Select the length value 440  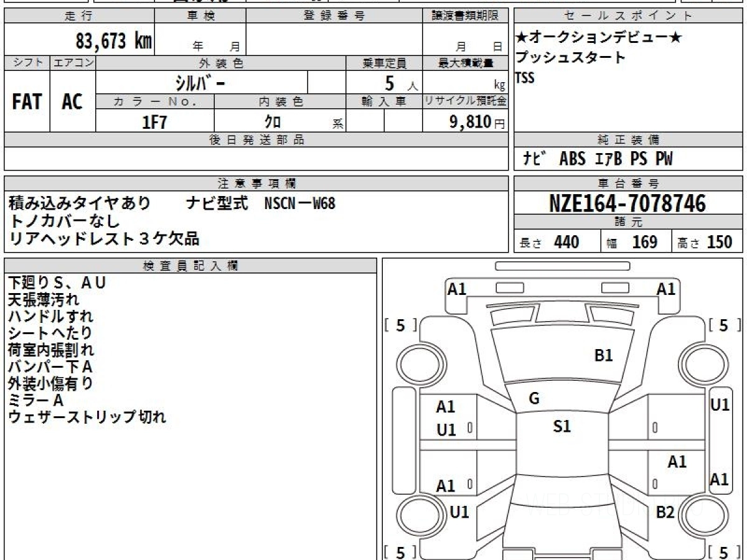[x=566, y=242]
